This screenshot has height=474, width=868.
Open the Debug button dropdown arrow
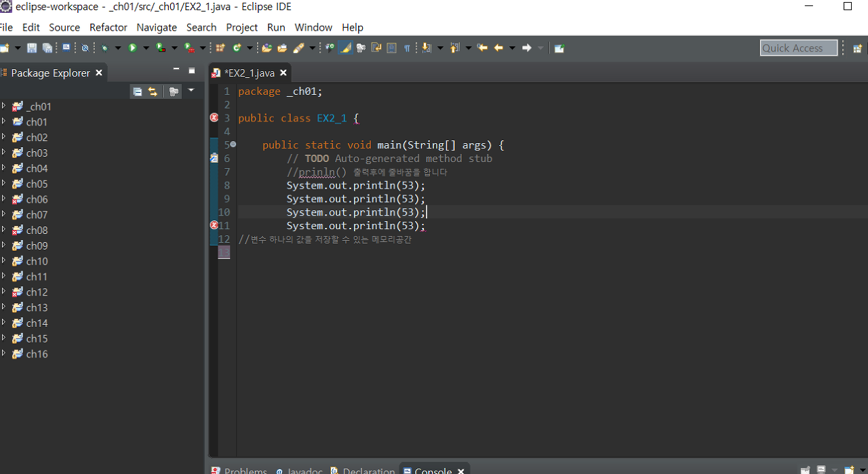pos(118,48)
